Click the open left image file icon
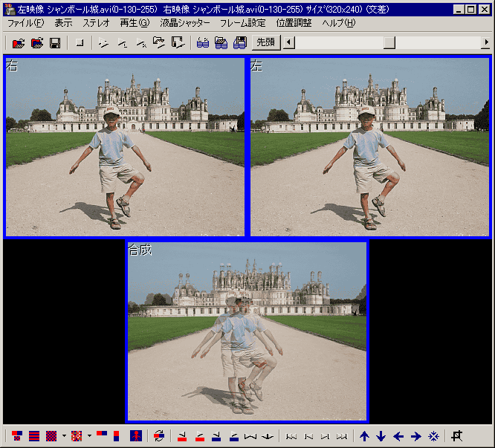 tap(19, 43)
